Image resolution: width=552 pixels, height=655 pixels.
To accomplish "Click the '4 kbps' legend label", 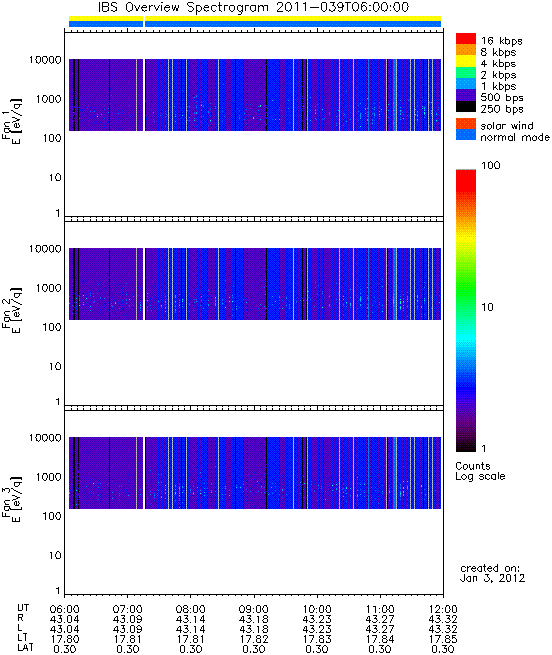I will 498,63.
